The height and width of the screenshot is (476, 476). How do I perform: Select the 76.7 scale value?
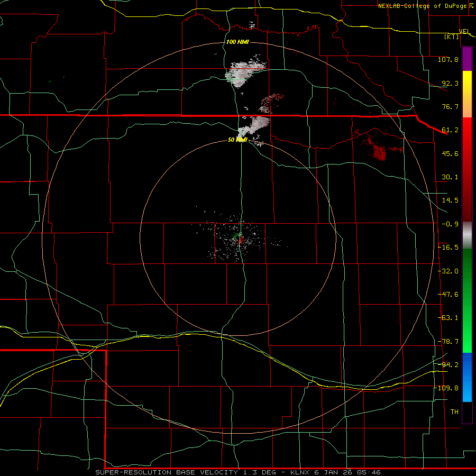click(450, 106)
